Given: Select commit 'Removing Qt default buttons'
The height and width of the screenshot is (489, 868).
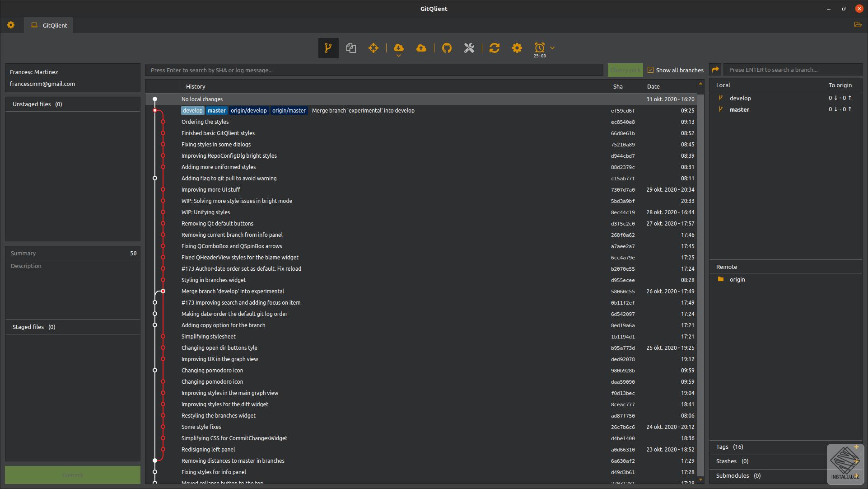Looking at the screenshot, I should tap(421, 223).
